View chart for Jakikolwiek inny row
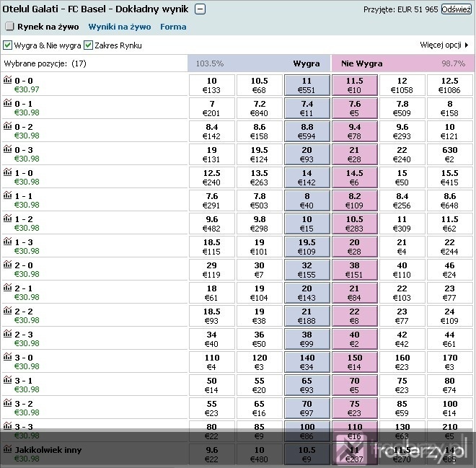Screen dimensions: 476x468 [x=8, y=449]
